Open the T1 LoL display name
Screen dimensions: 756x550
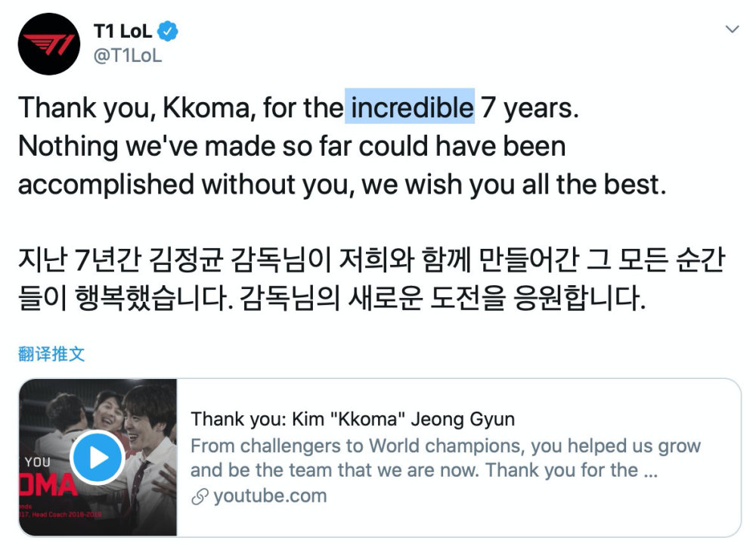(x=124, y=32)
